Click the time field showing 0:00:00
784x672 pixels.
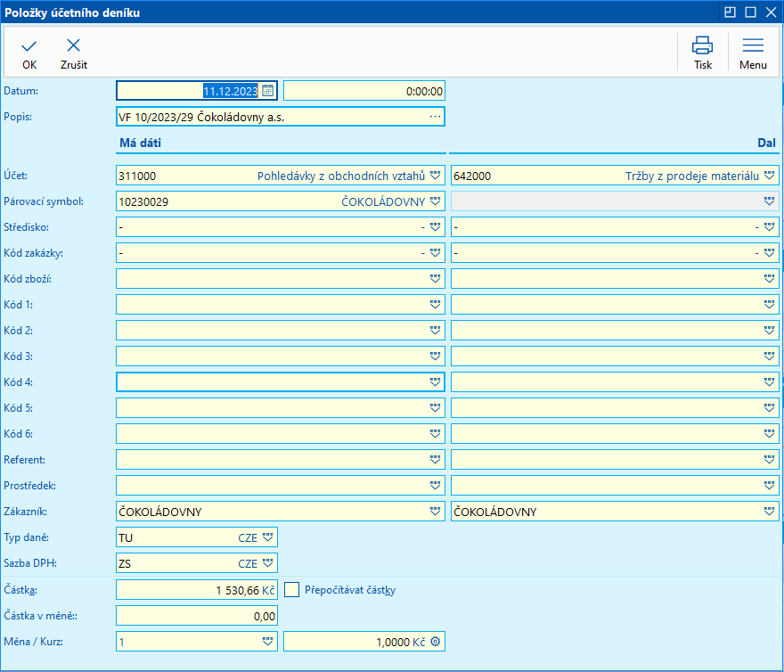click(x=363, y=91)
